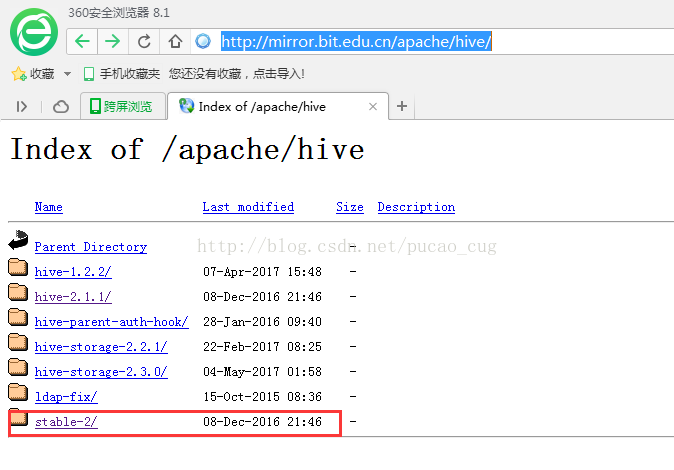
Task: Toggle the sidebar panel icon
Action: point(21,106)
